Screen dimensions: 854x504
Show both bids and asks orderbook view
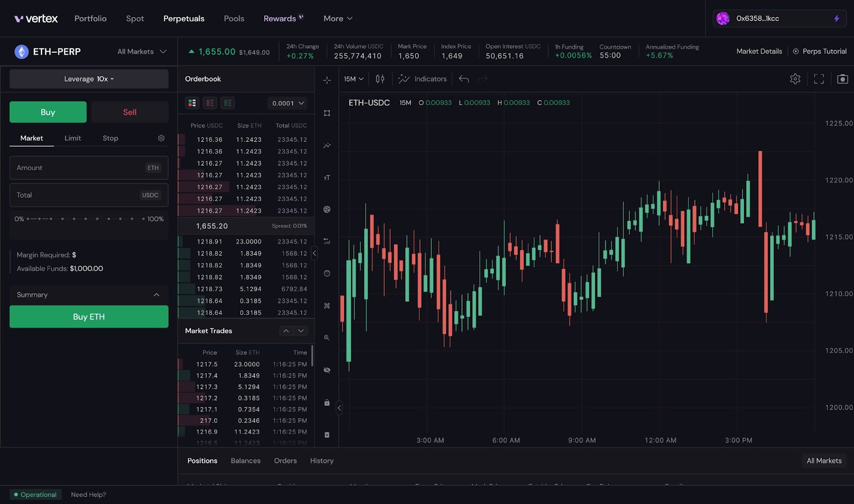[192, 103]
